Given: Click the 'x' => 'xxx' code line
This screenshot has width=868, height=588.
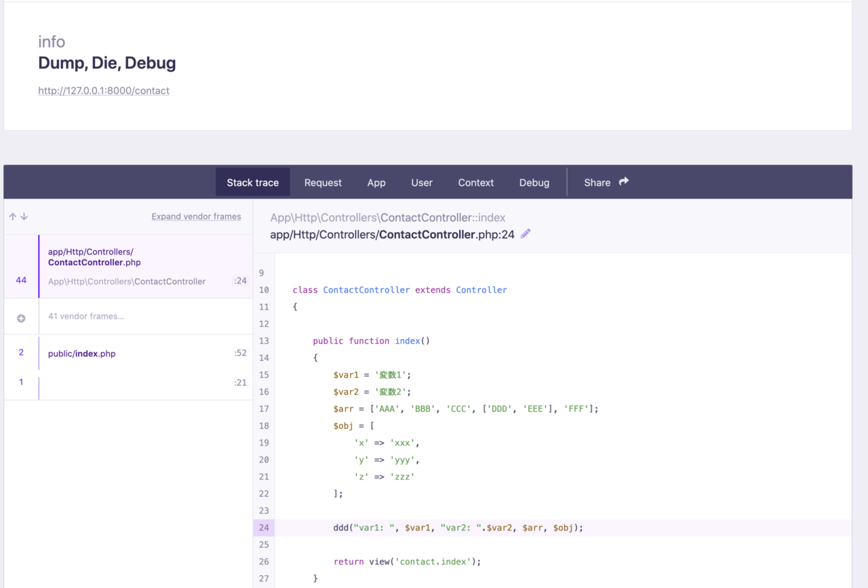Looking at the screenshot, I should [x=387, y=442].
